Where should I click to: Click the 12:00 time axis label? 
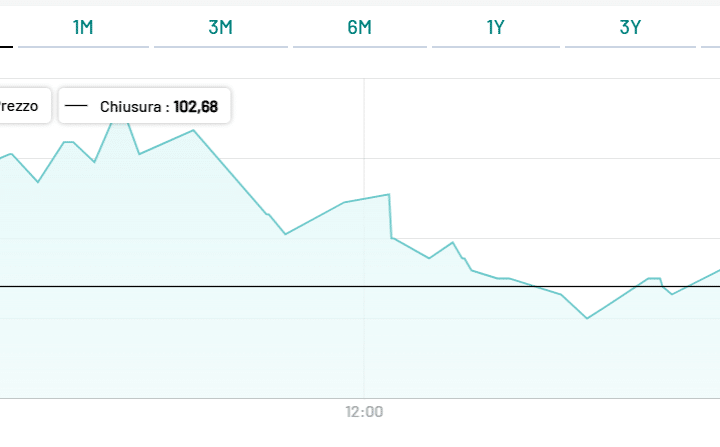pos(364,411)
